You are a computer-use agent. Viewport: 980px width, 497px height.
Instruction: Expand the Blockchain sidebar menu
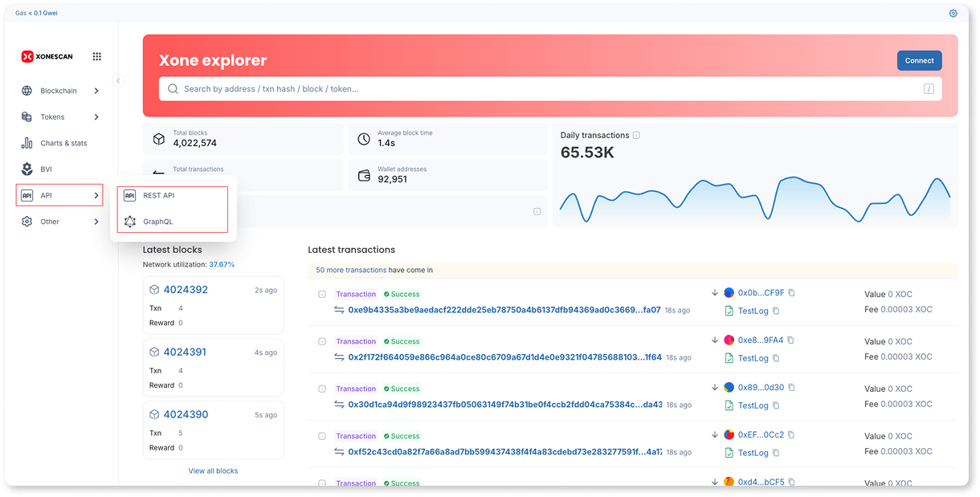click(60, 91)
